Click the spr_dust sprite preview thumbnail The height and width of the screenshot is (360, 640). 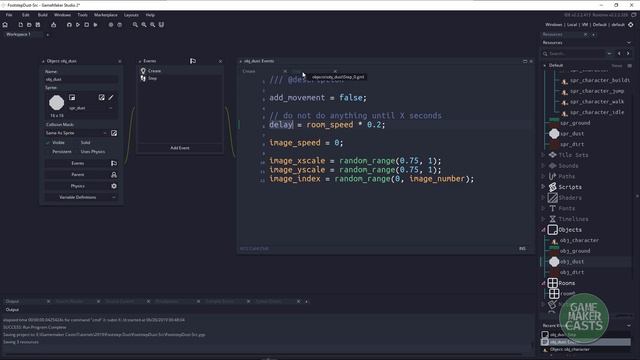tap(57, 102)
